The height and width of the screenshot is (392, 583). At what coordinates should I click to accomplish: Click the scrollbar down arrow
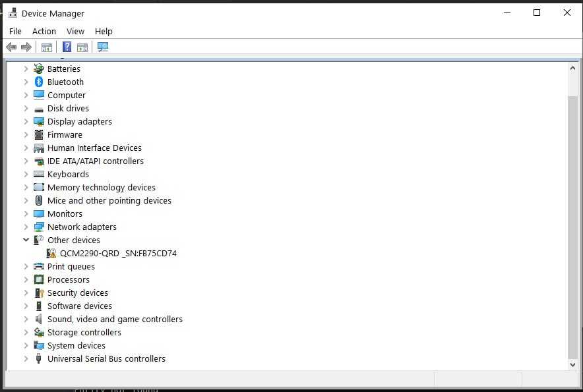point(572,364)
